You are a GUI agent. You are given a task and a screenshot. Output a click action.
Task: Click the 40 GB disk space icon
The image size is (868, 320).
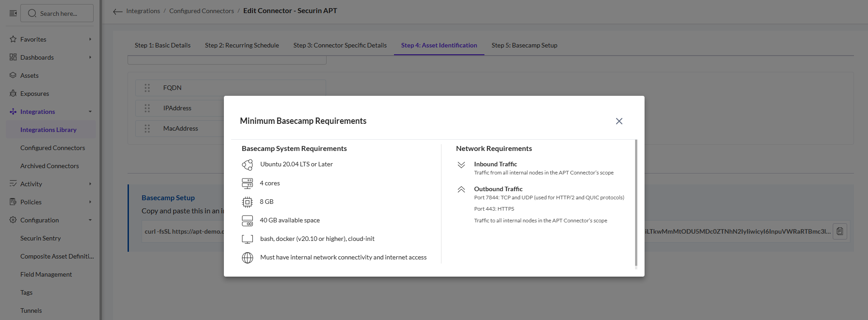pyautogui.click(x=247, y=221)
